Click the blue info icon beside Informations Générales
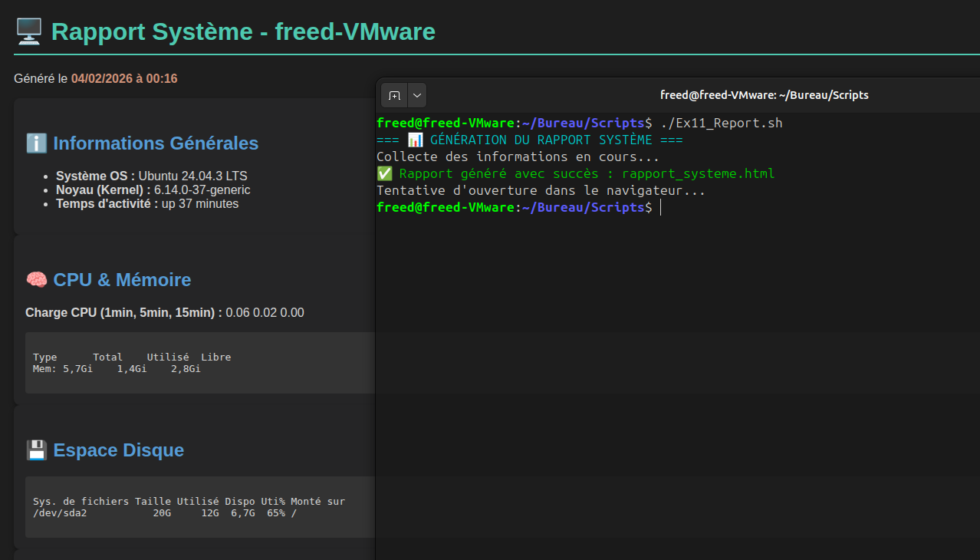The image size is (980, 560). [x=36, y=143]
